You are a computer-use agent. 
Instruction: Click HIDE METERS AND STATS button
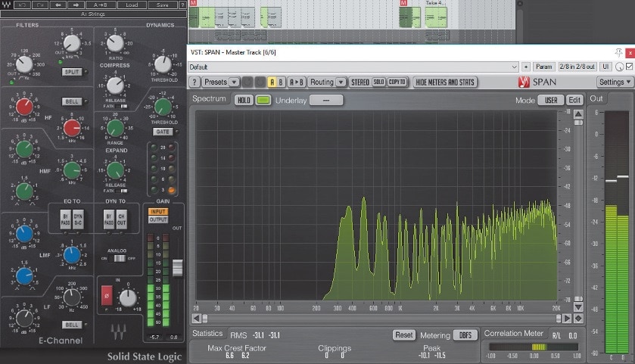445,82
